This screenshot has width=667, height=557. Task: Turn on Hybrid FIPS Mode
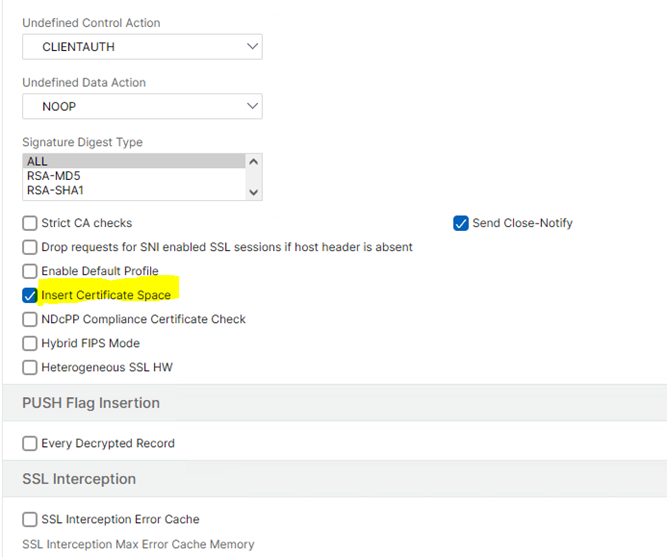(x=30, y=343)
